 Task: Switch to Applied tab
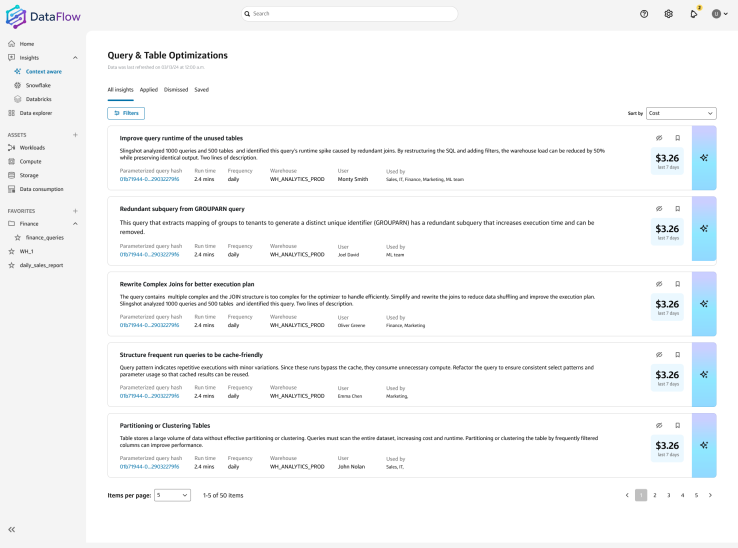pos(149,89)
